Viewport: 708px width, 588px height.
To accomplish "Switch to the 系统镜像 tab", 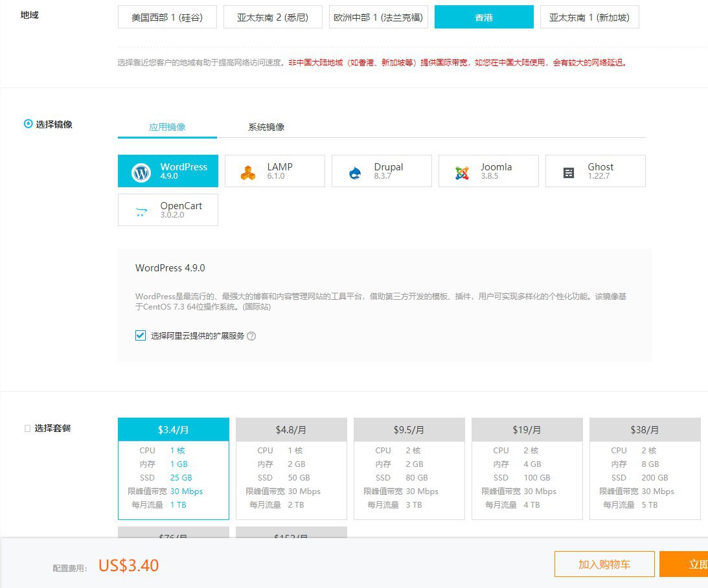I will coord(266,127).
